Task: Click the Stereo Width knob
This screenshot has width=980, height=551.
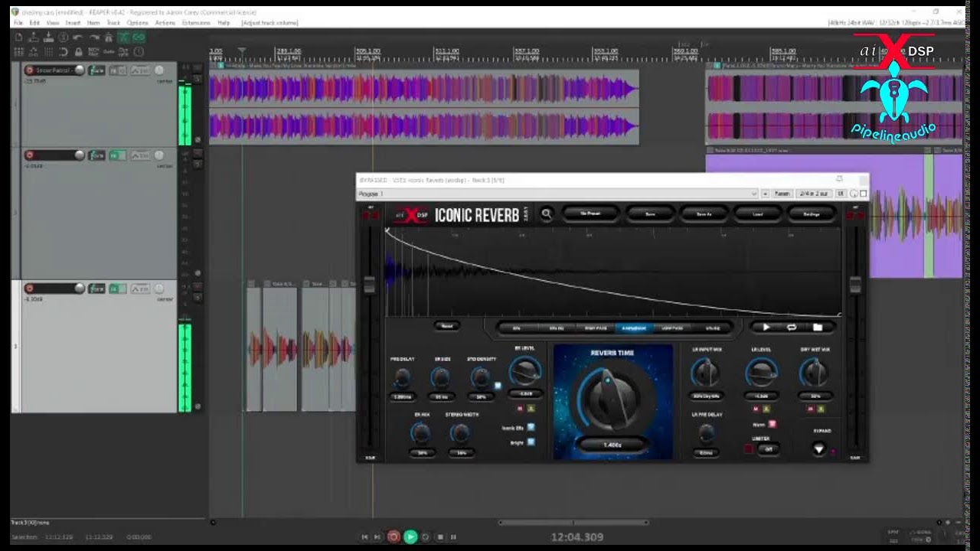Action: point(460,433)
